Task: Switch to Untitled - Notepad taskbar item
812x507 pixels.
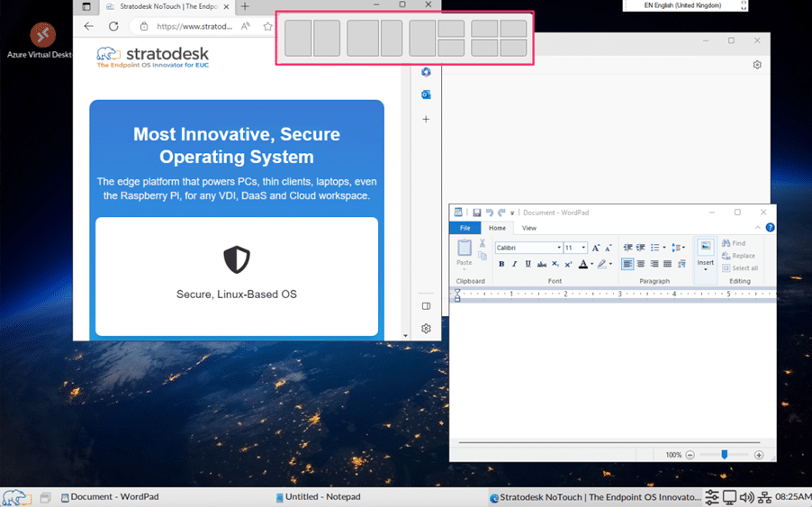Action: click(x=318, y=497)
